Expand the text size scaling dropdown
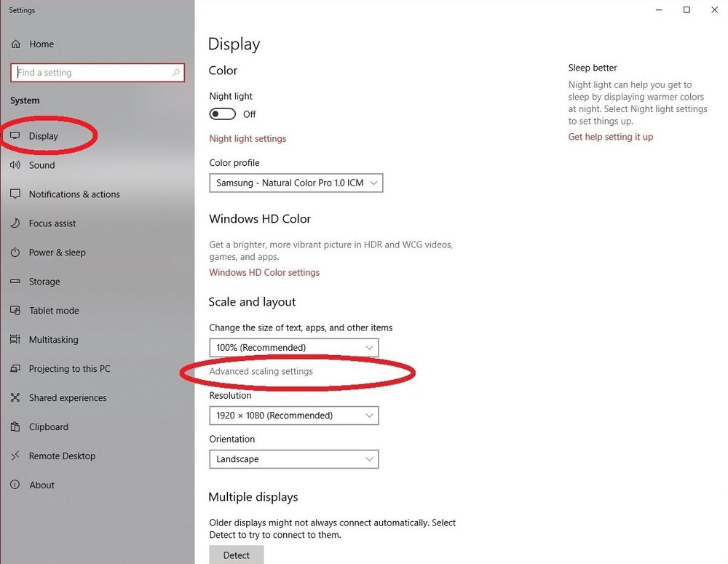Viewport: 728px width, 564px height. (x=293, y=348)
